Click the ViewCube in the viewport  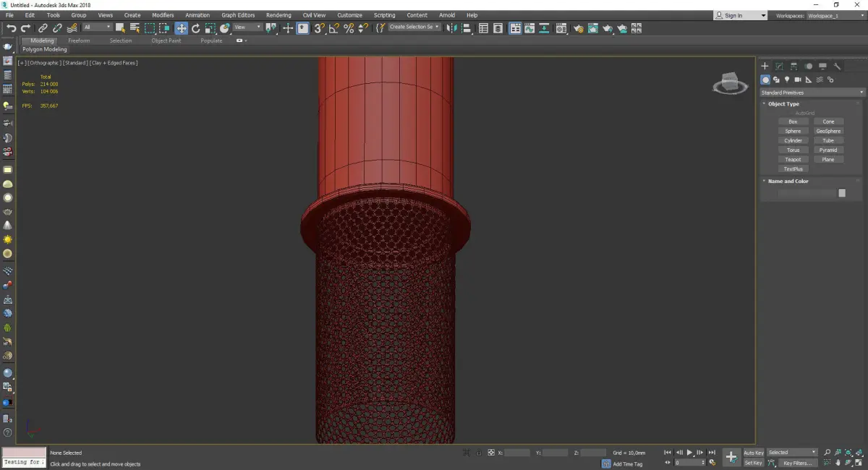730,83
